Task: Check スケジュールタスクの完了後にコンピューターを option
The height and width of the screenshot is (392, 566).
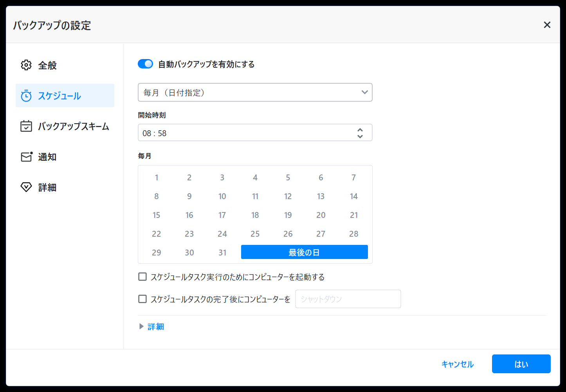Action: click(142, 299)
